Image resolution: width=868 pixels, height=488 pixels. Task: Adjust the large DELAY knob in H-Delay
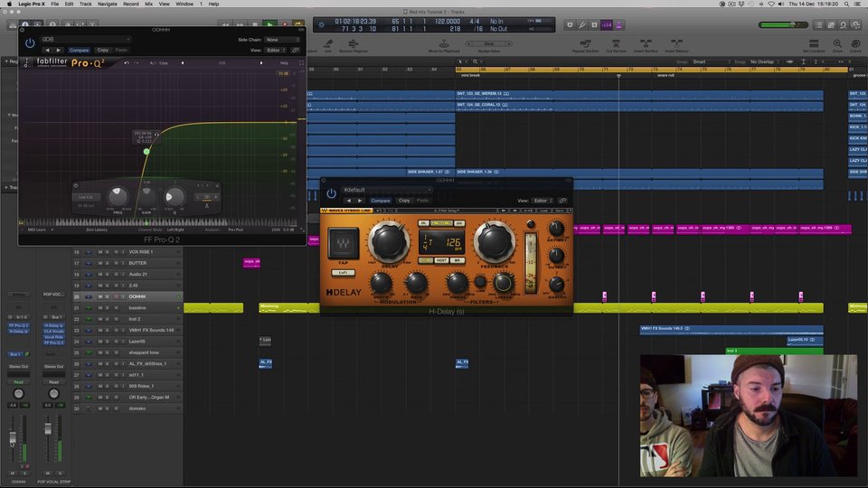coord(389,242)
